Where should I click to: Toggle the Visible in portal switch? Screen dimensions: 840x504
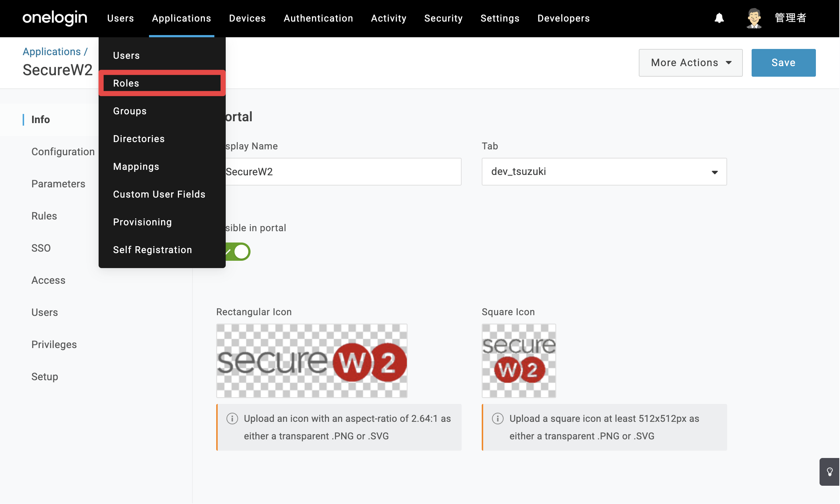pyautogui.click(x=238, y=252)
